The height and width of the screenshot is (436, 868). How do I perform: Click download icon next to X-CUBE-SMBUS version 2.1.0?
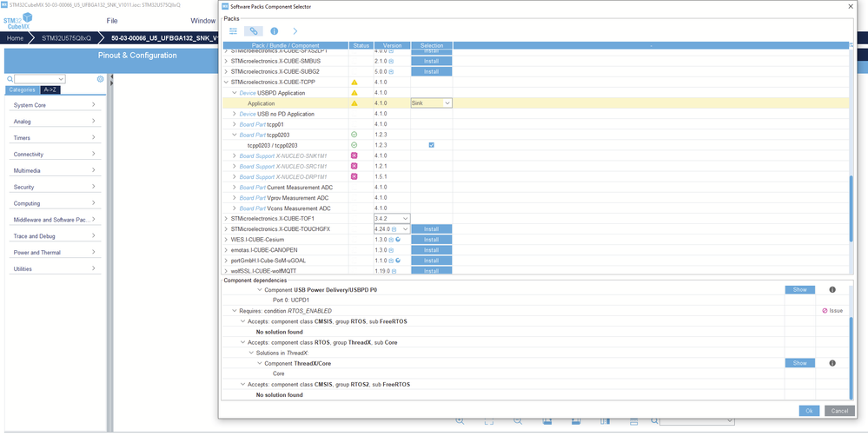391,61
